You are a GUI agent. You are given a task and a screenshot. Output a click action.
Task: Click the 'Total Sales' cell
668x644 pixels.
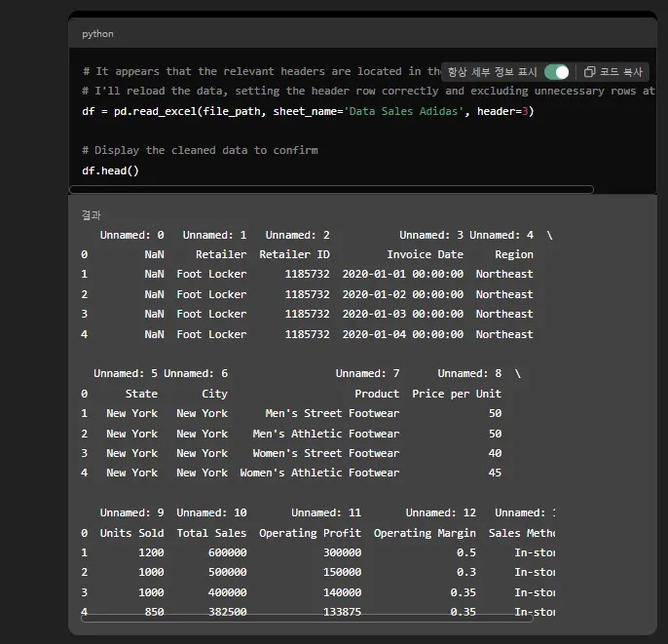(211, 533)
